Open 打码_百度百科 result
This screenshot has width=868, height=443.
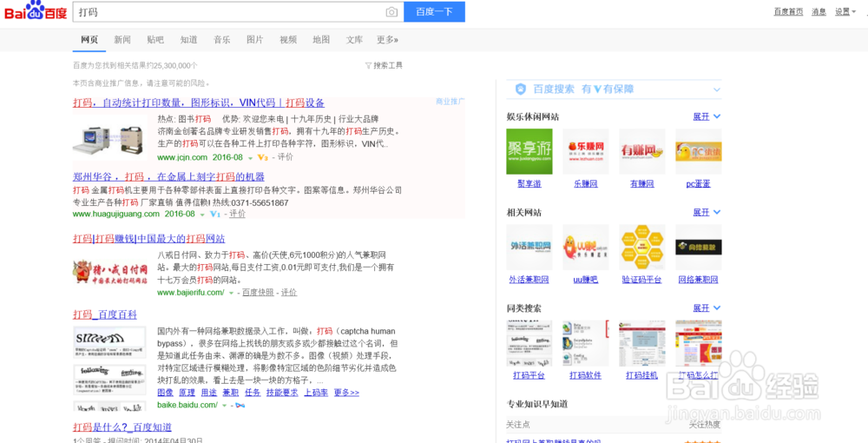(x=105, y=314)
